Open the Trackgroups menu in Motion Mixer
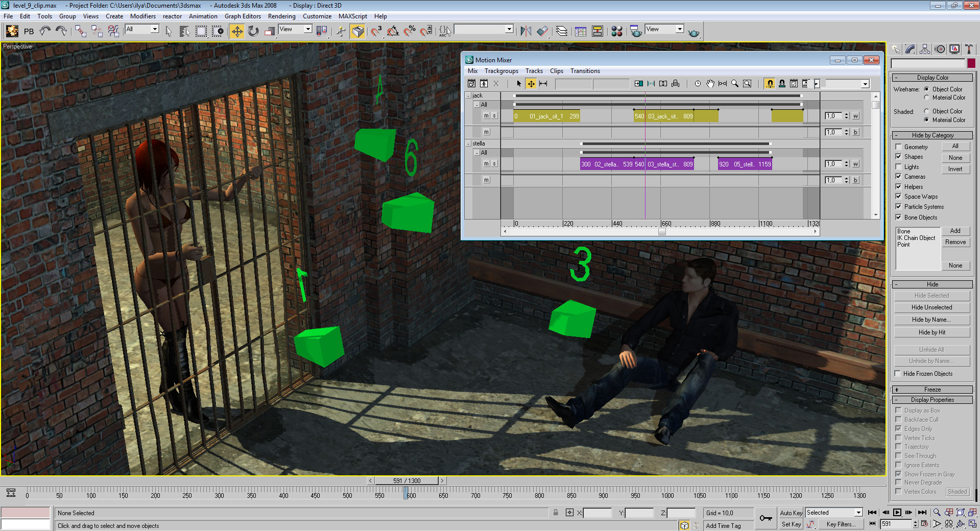 501,71
